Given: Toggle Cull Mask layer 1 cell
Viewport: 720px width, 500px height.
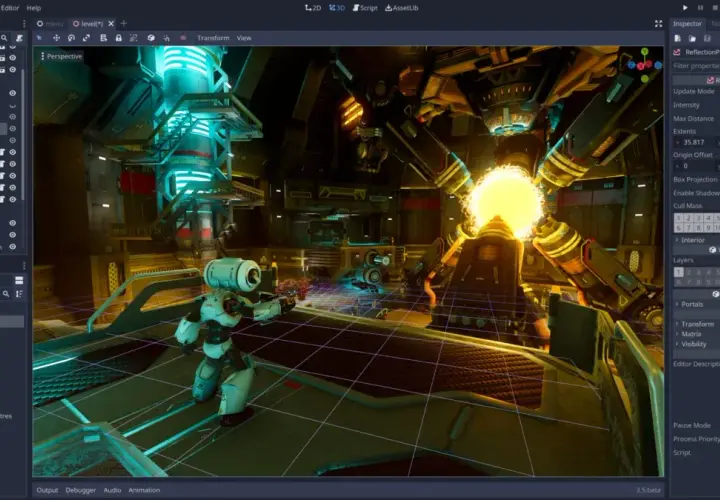Looking at the screenshot, I should [678, 218].
